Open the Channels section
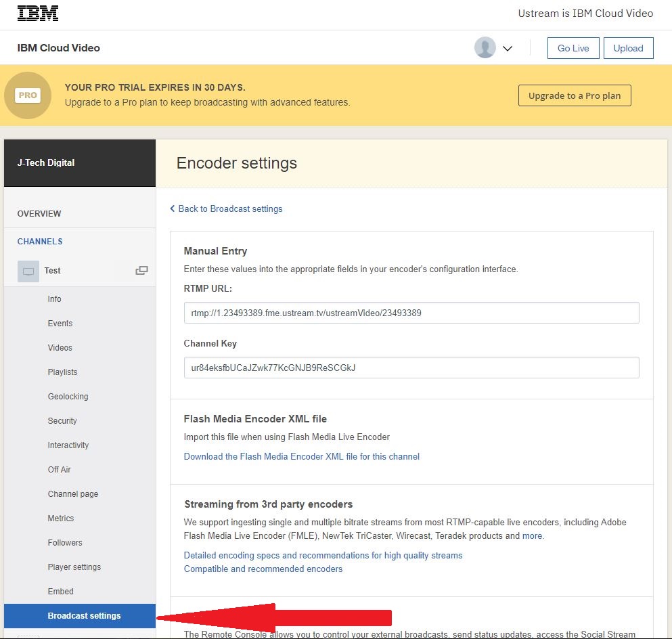Image resolution: width=672 pixels, height=639 pixels. point(40,241)
